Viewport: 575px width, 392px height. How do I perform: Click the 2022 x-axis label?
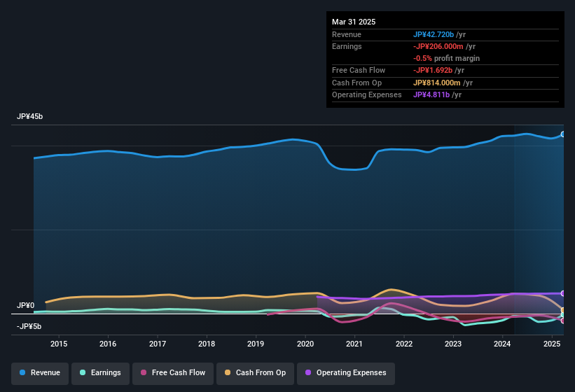(x=404, y=344)
